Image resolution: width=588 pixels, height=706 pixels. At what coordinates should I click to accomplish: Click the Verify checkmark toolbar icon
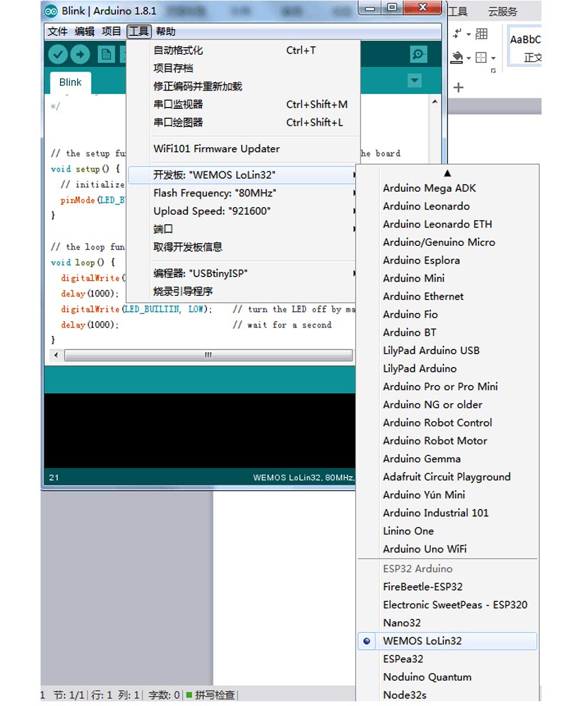point(58,55)
